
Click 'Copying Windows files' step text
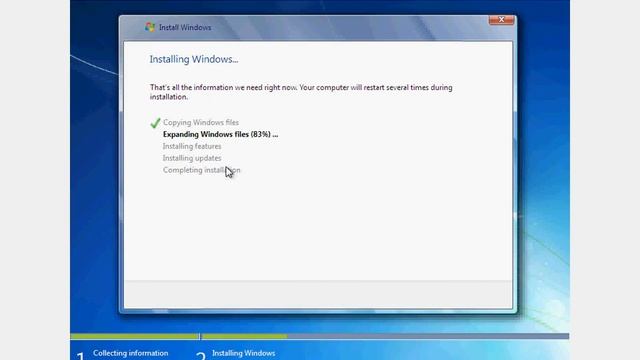(201, 122)
